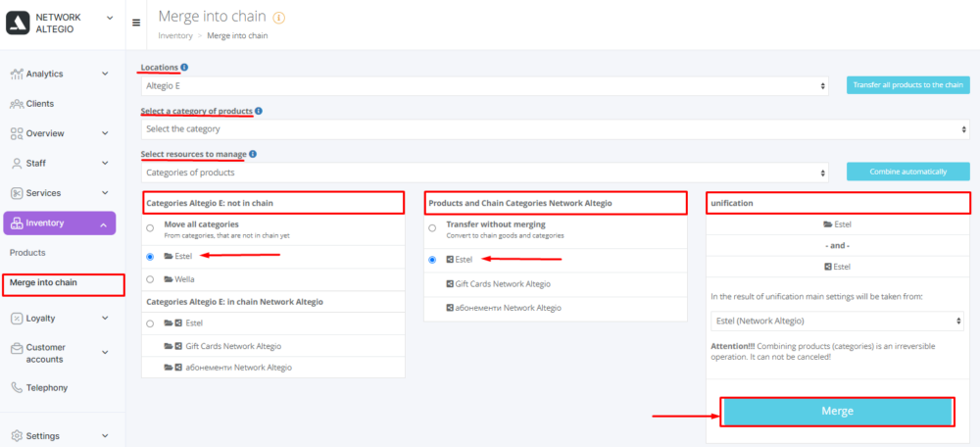
Task: Open the Customer accounts menu item
Action: click(x=46, y=353)
